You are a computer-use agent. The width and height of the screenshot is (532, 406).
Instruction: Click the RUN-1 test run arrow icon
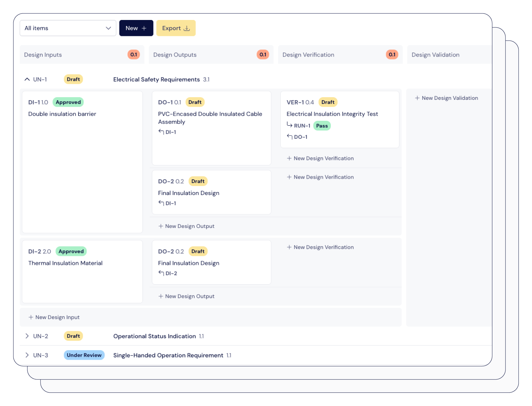[x=289, y=125]
